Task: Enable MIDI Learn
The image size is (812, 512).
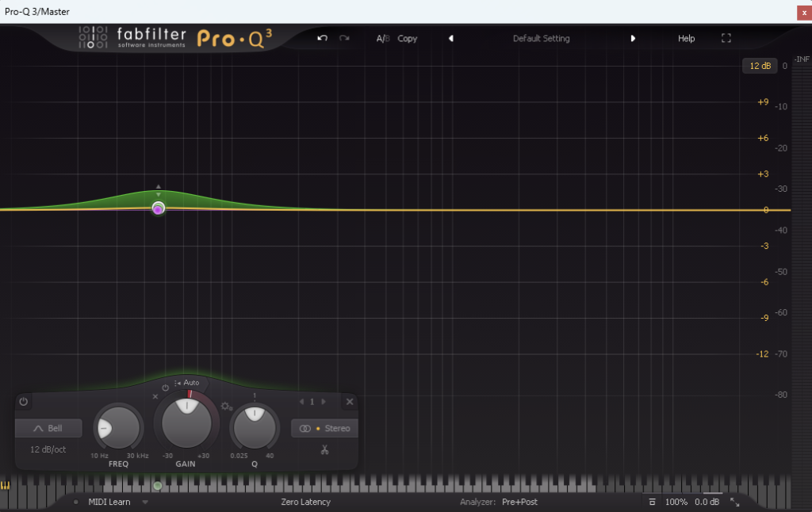Action: 109,502
